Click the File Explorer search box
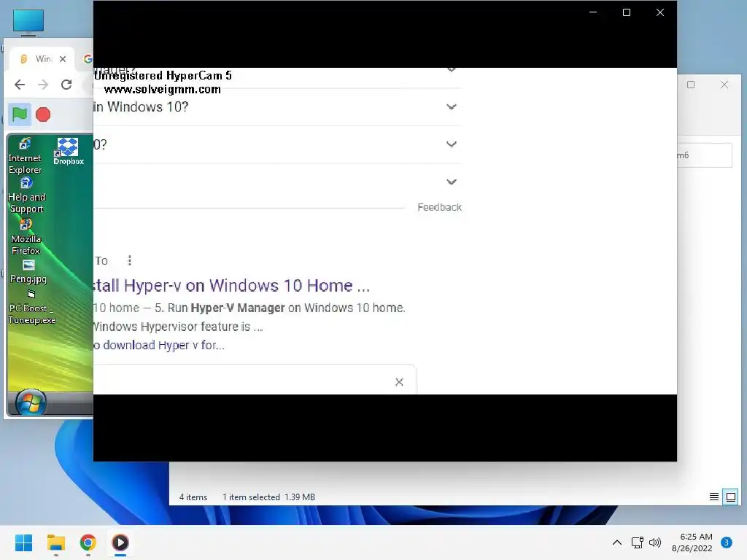 tap(704, 155)
